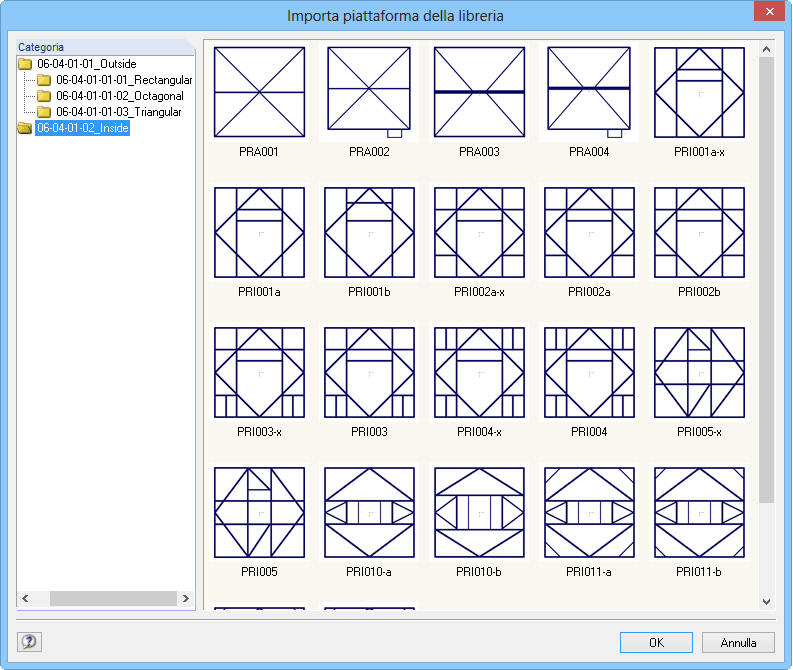This screenshot has width=793, height=670.
Task: Click the folder icon next to Octagonal
Action: coord(44,96)
